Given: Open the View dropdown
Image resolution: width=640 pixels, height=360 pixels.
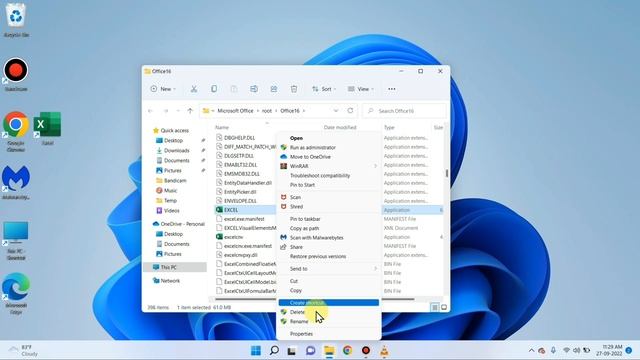Looking at the screenshot, I should click(x=360, y=89).
